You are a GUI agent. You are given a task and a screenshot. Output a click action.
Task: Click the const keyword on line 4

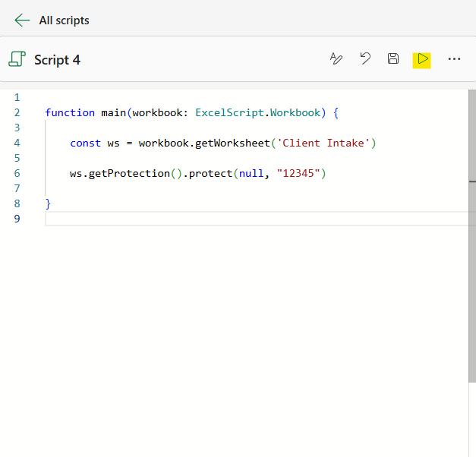pos(85,143)
